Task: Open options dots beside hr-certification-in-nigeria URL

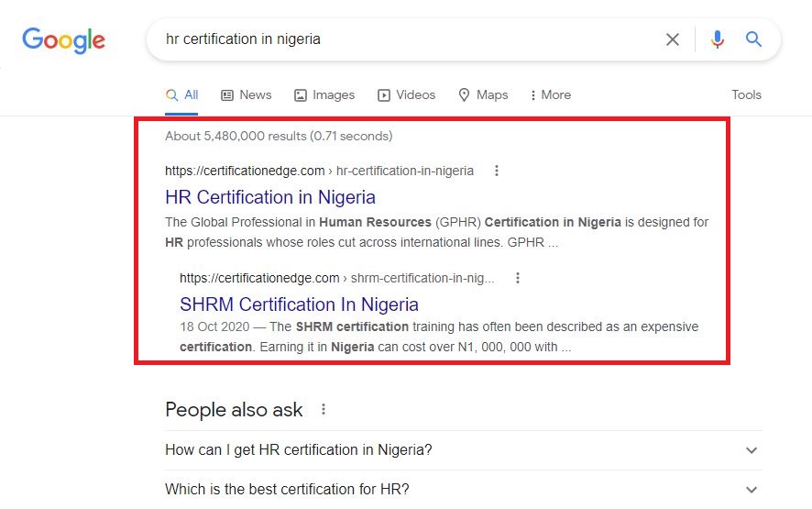Action: tap(497, 171)
